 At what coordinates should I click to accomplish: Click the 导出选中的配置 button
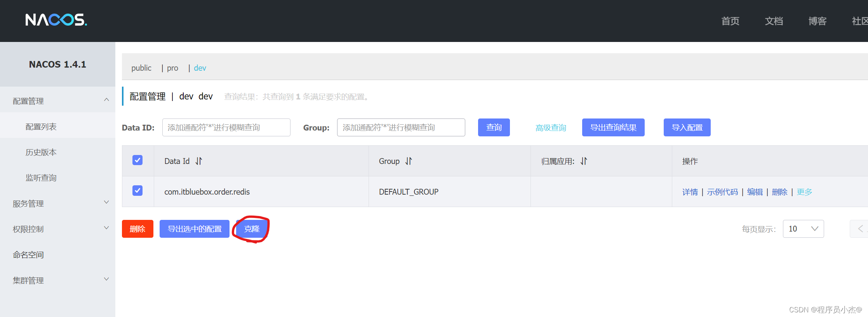[x=195, y=229]
